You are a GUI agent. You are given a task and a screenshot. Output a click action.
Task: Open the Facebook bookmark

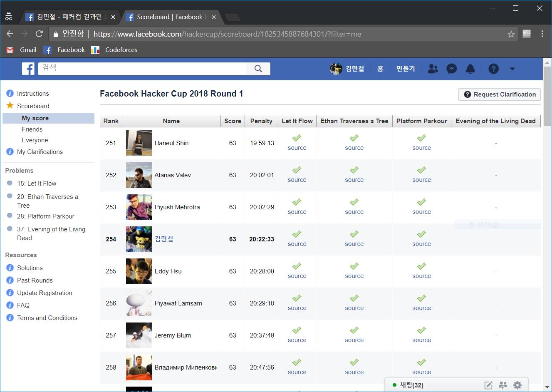tap(64, 50)
